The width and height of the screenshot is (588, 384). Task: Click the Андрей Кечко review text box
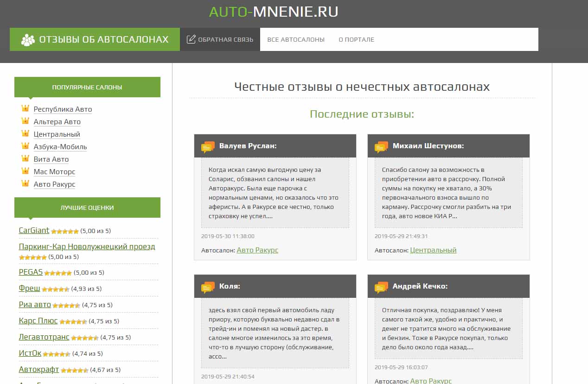(448, 328)
